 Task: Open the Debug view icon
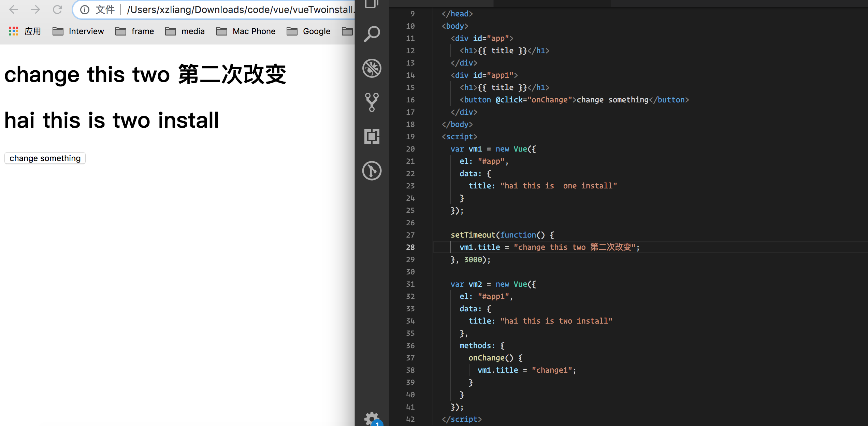(372, 68)
